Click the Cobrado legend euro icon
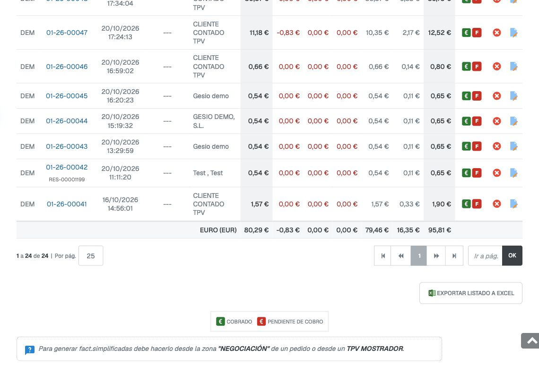The height and width of the screenshot is (392, 539). [220, 322]
